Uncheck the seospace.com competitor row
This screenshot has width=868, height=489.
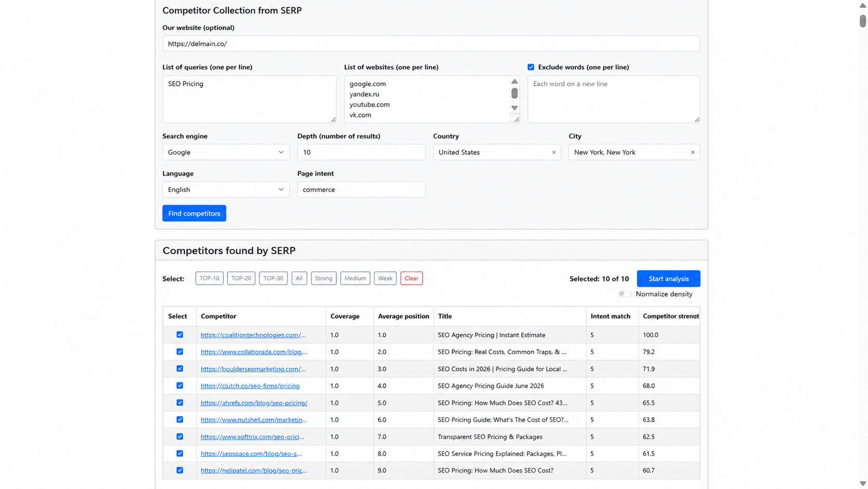[x=180, y=453]
